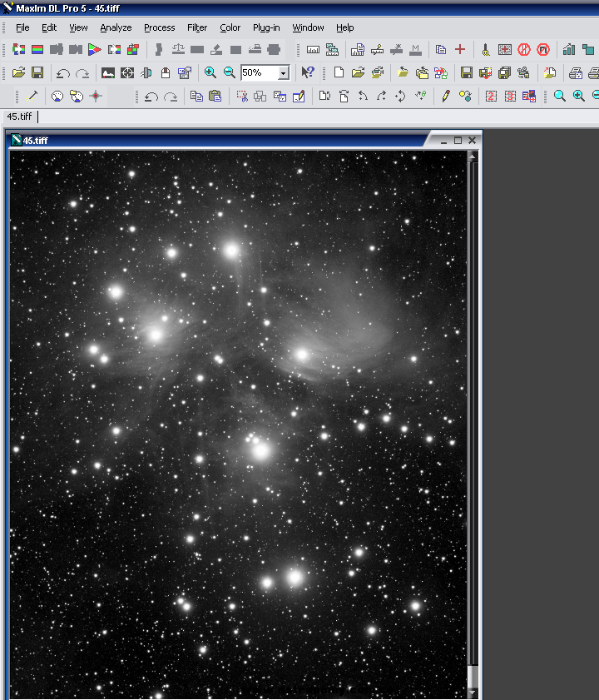
Task: Click the Zoom In magnifier icon
Action: pyautogui.click(x=210, y=73)
